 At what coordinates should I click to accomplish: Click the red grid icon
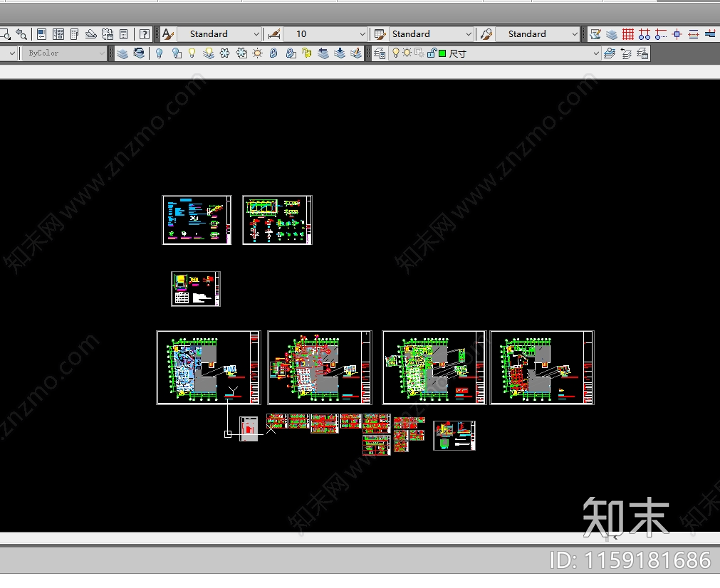(x=627, y=34)
